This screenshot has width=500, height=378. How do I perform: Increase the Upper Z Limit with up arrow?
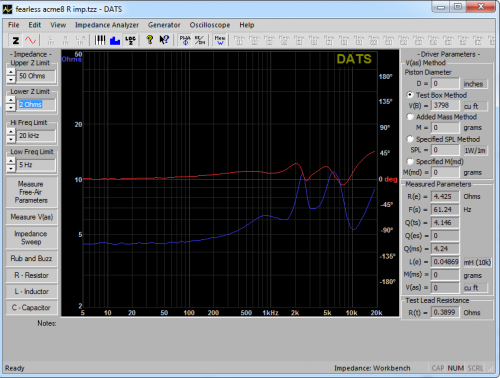pos(11,73)
